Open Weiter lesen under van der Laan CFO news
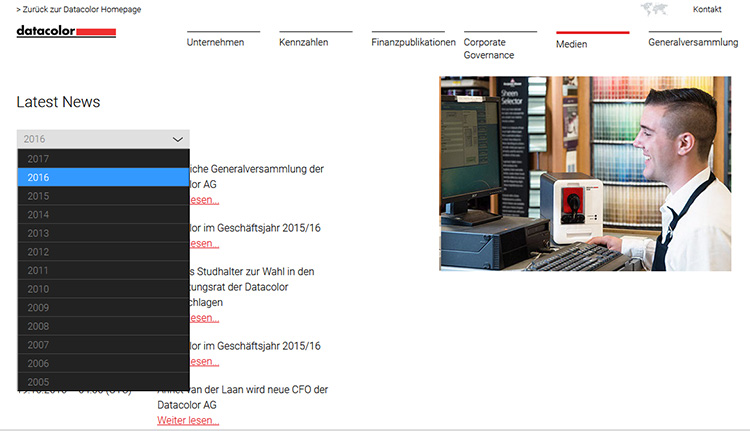The height and width of the screenshot is (431, 750). point(188,420)
